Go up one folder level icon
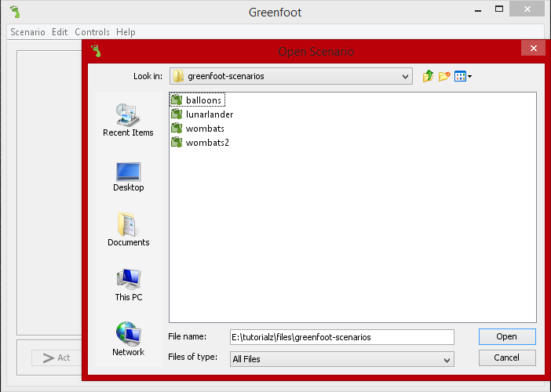Image resolution: width=551 pixels, height=392 pixels. (428, 76)
